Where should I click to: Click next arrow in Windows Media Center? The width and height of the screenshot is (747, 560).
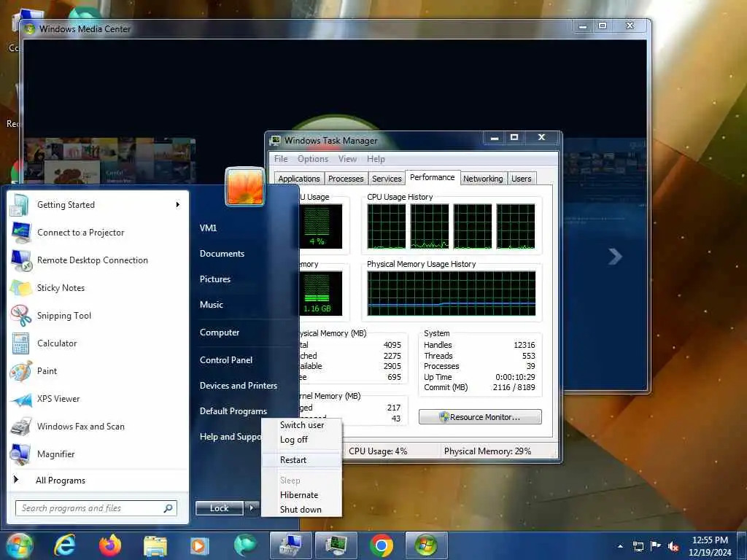[615, 257]
